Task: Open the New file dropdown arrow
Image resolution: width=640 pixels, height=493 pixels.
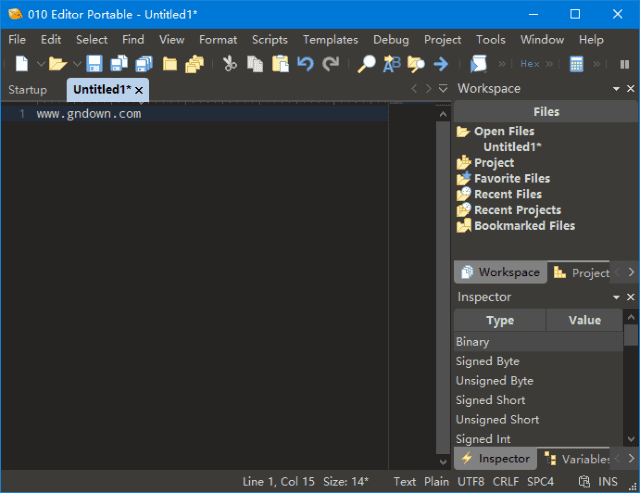Action: pos(40,64)
